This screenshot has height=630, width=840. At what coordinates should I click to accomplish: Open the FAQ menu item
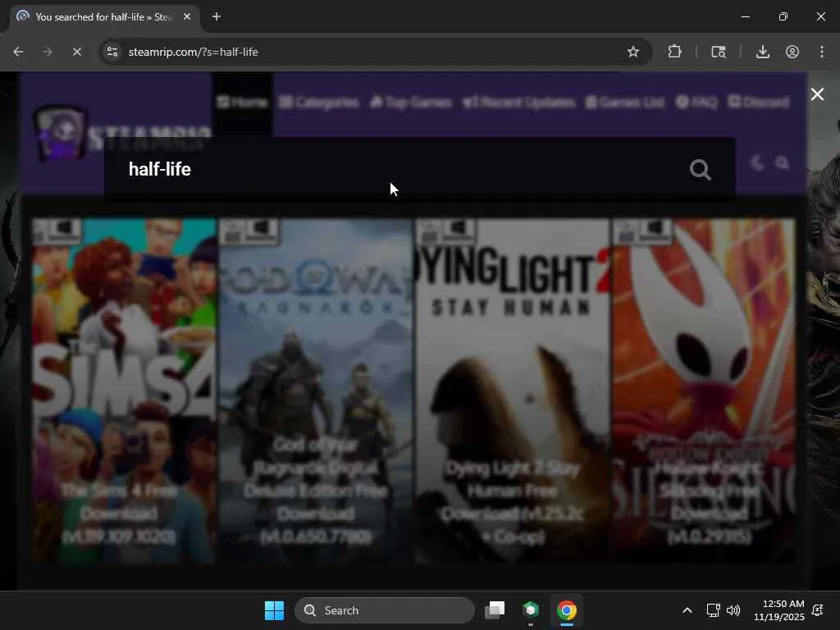[696, 102]
